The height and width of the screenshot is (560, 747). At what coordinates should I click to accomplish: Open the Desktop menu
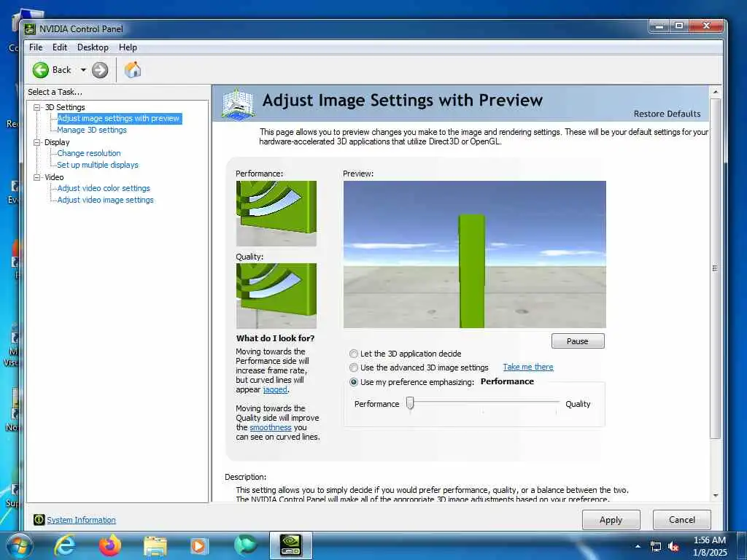[93, 47]
